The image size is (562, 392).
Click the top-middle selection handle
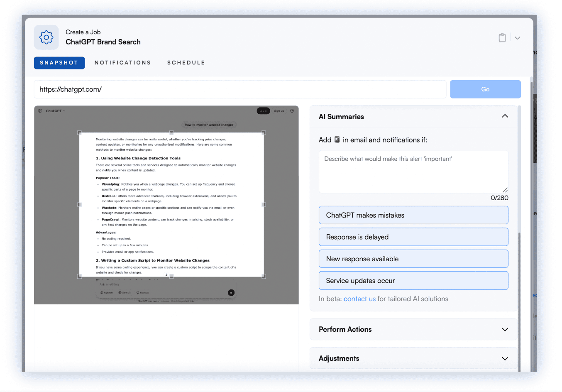point(171,133)
